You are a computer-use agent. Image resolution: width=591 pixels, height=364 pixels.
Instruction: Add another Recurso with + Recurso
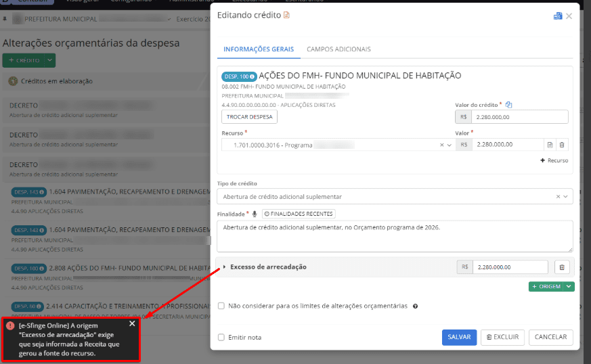point(554,160)
